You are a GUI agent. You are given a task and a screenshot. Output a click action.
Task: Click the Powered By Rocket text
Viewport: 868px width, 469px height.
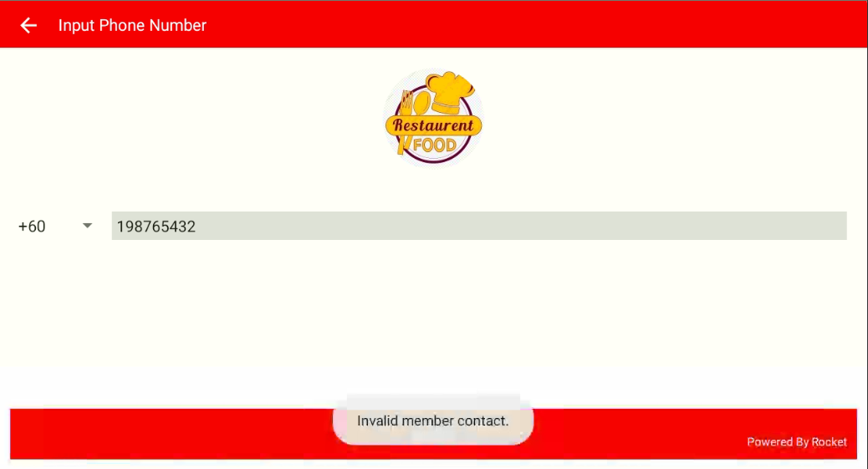(797, 442)
